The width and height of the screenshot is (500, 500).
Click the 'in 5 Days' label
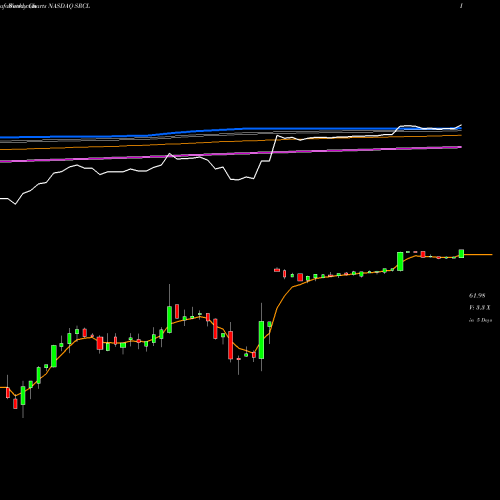pyautogui.click(x=480, y=320)
